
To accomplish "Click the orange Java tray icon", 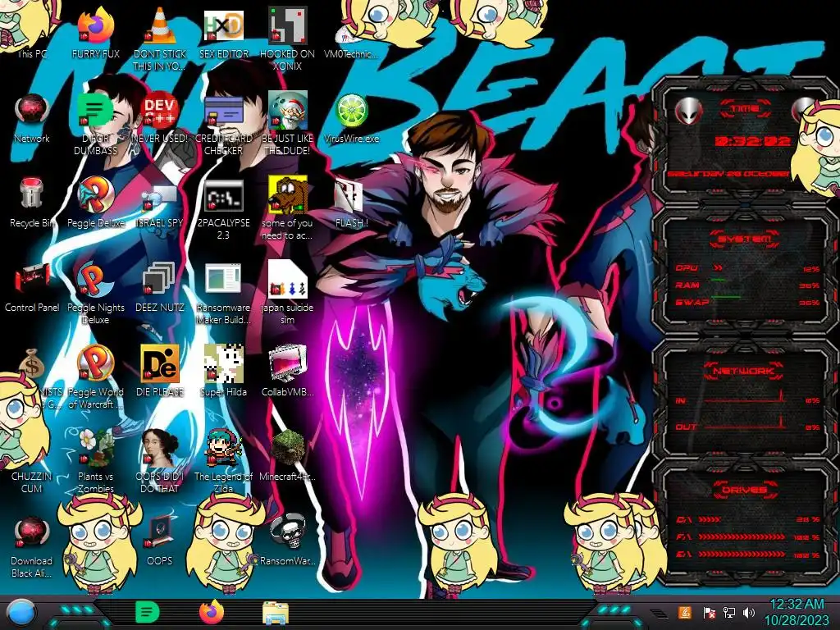I will (685, 612).
